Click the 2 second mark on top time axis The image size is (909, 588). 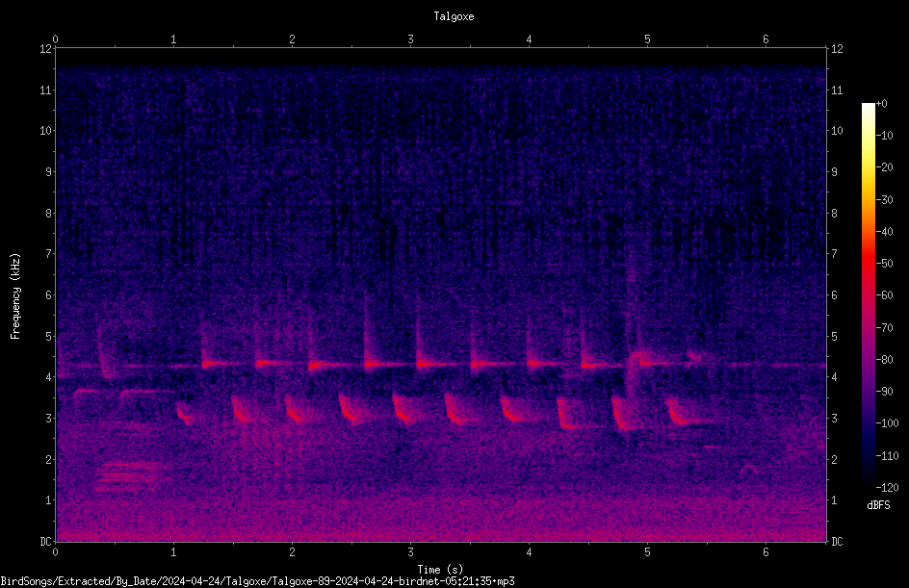click(x=292, y=39)
